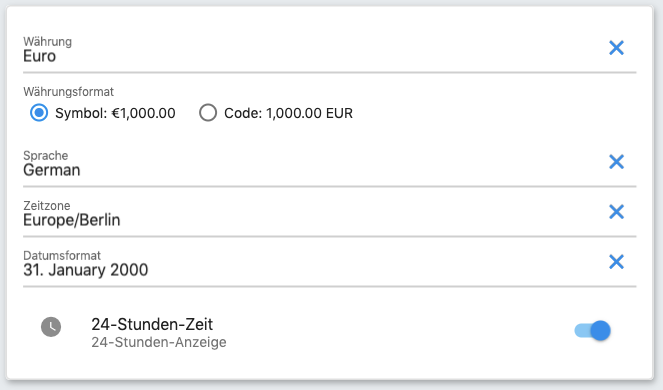Screen dimensions: 663x390
Task: Click the Sprache field label
Action: 46,156
